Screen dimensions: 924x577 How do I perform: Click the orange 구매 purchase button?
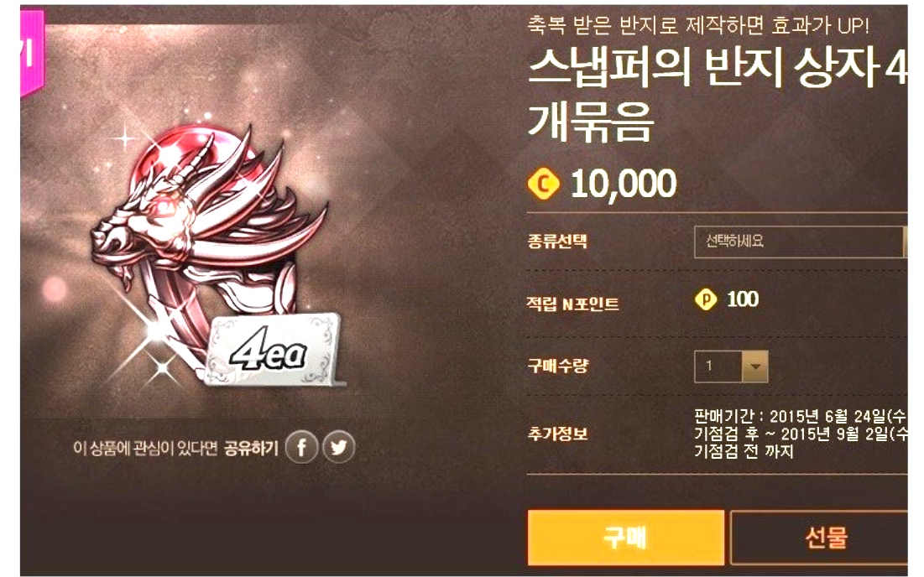pyautogui.click(x=626, y=538)
